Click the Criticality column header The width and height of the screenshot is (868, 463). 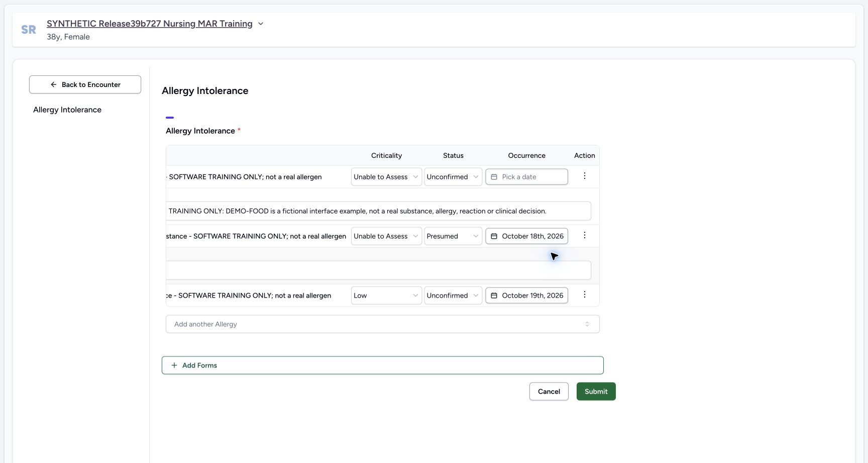click(x=386, y=156)
